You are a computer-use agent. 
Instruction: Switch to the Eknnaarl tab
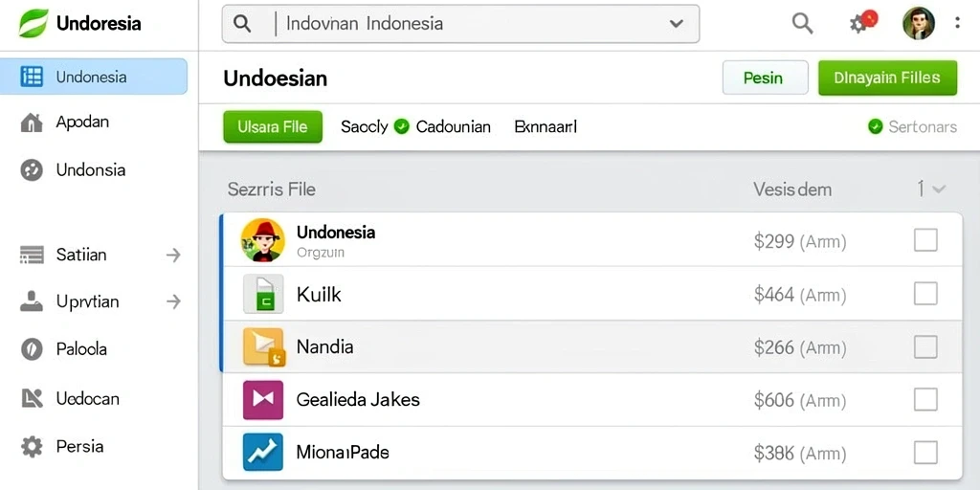(546, 127)
